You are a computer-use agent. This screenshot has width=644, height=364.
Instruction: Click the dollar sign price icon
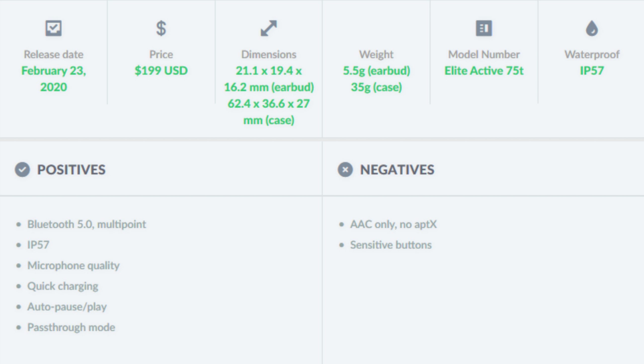[161, 28]
